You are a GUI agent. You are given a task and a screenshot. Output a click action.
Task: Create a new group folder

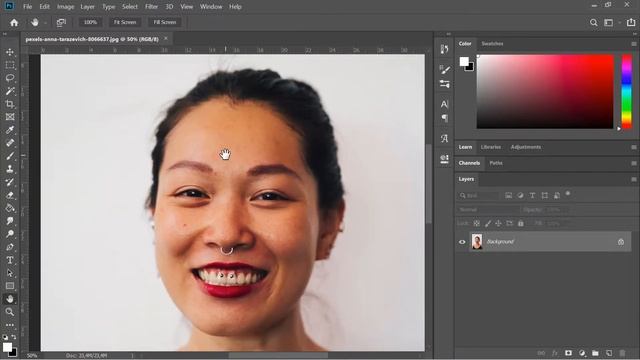pos(595,353)
